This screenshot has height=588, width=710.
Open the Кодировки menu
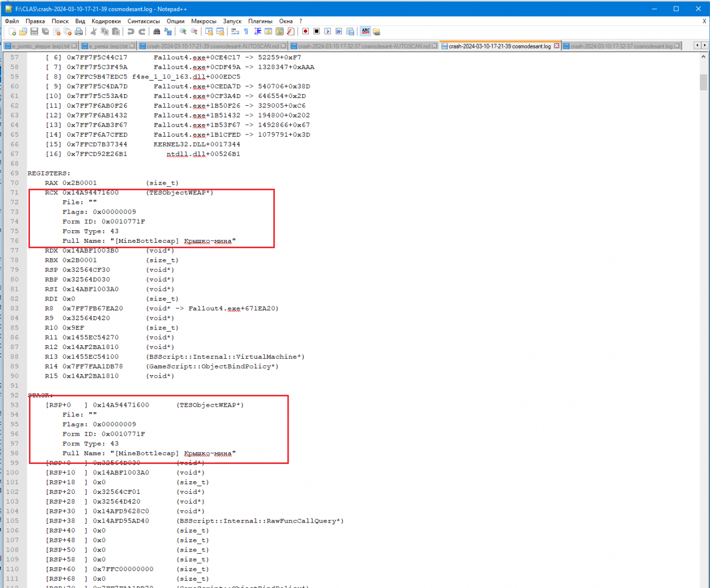click(106, 21)
